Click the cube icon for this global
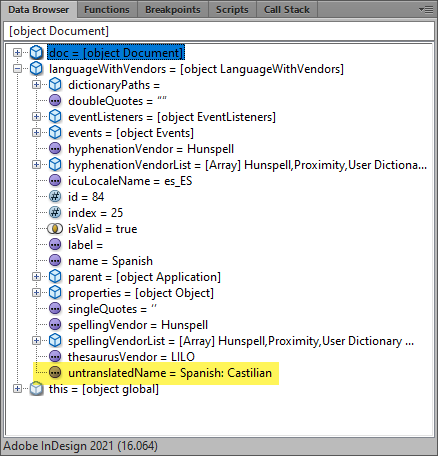Viewport: 438px width, 456px height. [36, 389]
